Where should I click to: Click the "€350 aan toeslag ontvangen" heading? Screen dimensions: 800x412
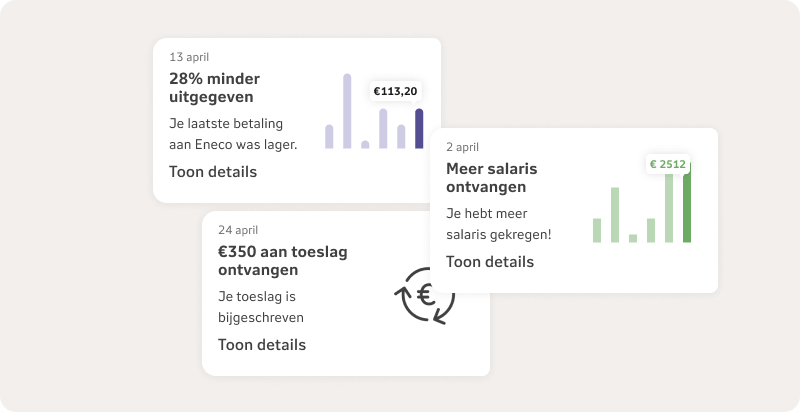(282, 261)
